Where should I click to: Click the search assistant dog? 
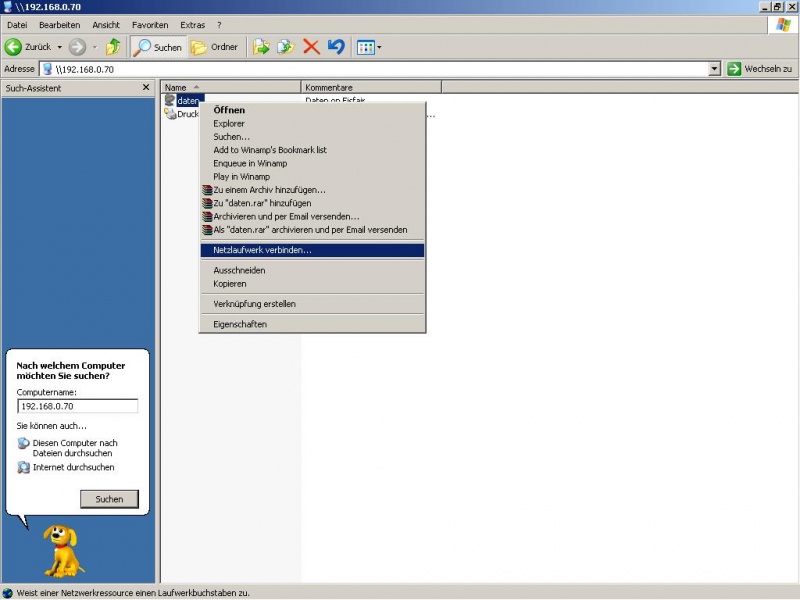63,551
